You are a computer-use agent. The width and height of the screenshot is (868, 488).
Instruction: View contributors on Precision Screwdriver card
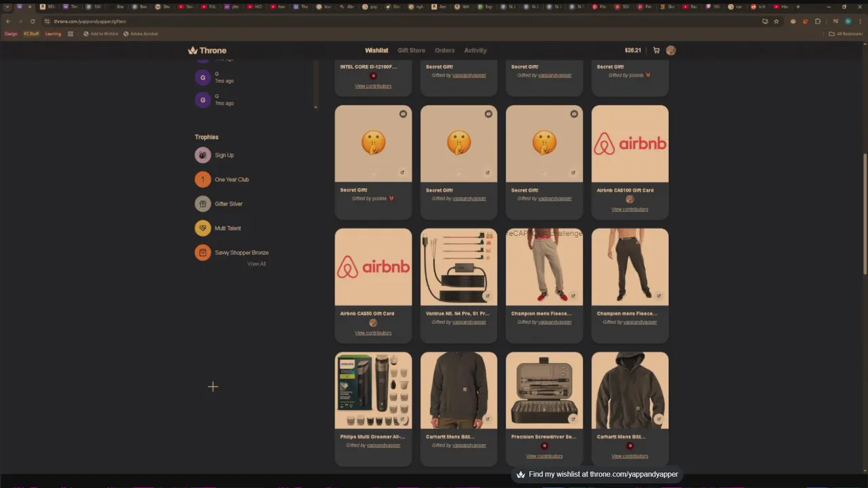544,456
